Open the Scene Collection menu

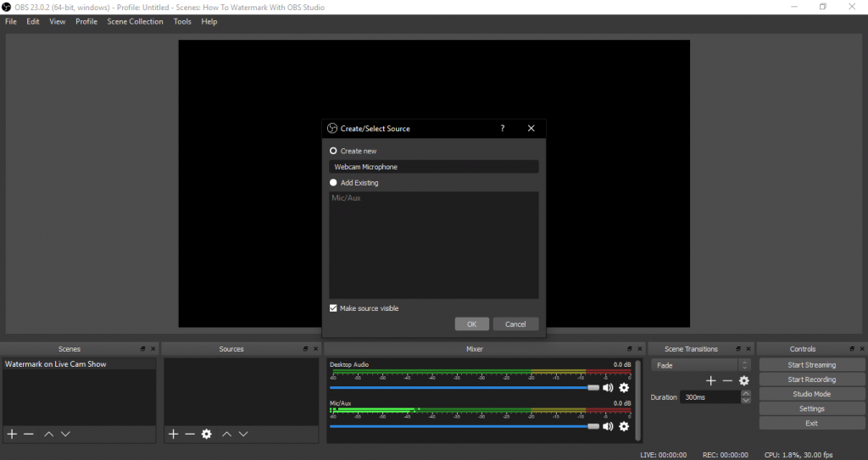pos(135,21)
